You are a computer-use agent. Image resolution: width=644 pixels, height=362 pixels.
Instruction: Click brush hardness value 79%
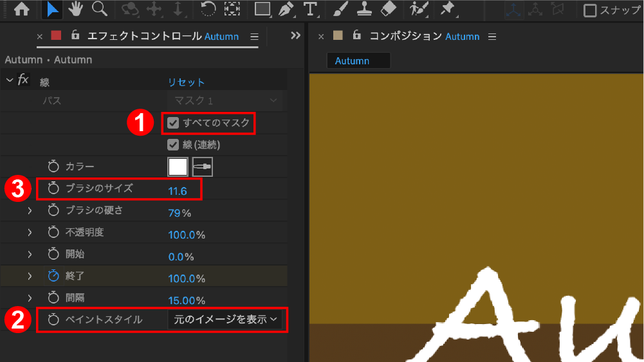tap(179, 213)
